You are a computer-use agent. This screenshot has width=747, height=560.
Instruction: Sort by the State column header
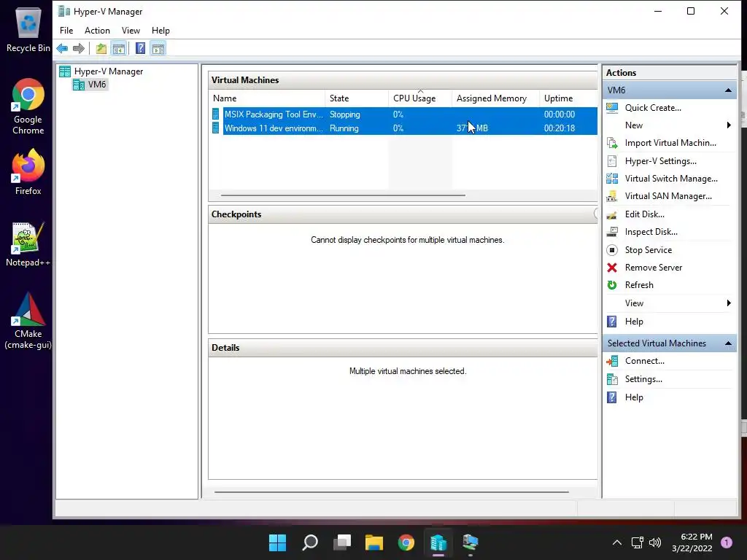(356, 98)
